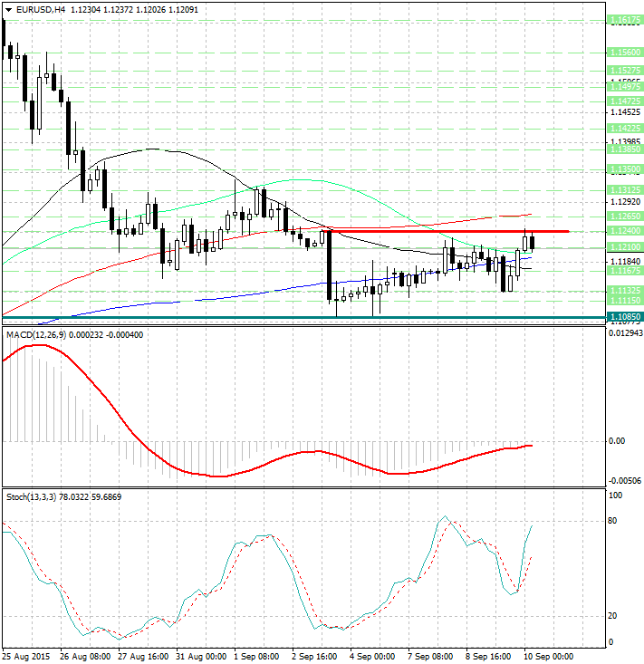Click the 1.16175 price level label
Viewport: 644px width, 664px height.
tap(625, 20)
